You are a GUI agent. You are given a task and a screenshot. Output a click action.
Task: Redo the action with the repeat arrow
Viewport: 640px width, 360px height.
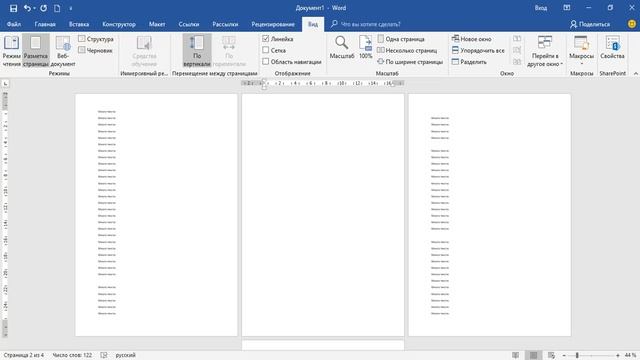[x=43, y=8]
